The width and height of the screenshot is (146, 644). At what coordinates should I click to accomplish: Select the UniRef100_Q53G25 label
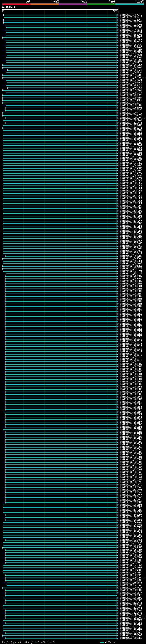[x=131, y=95]
